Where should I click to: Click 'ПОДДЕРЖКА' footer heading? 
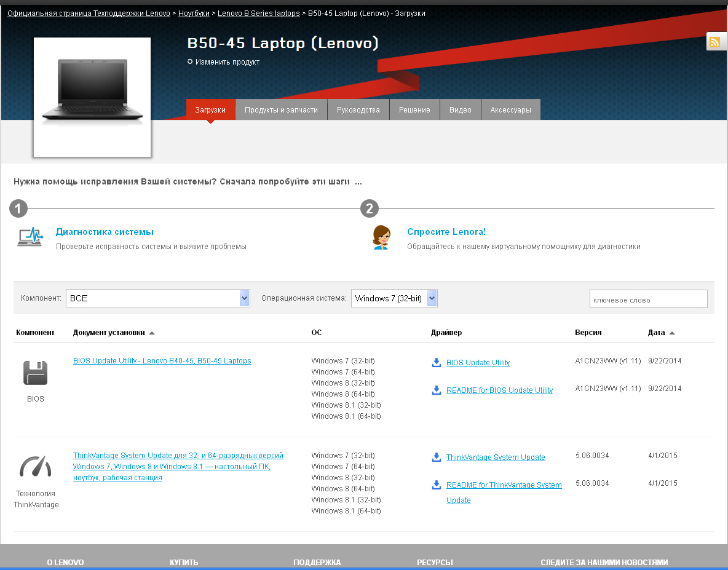317,562
